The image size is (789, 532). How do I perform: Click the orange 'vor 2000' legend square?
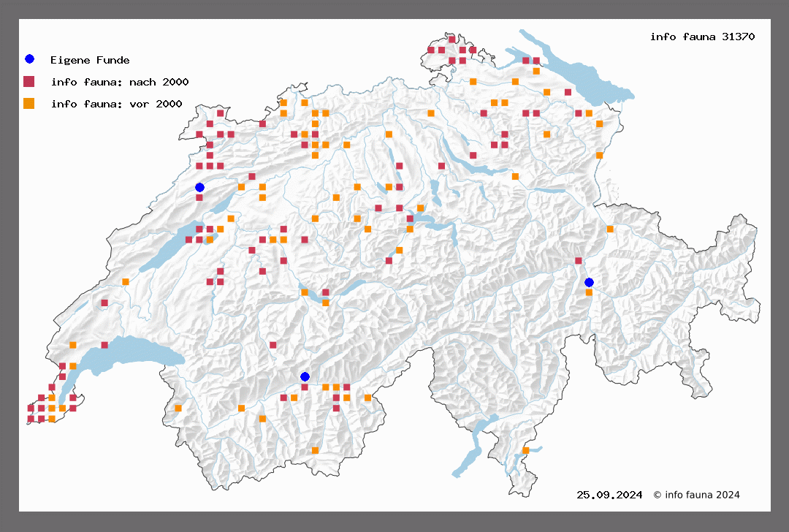tap(28, 103)
